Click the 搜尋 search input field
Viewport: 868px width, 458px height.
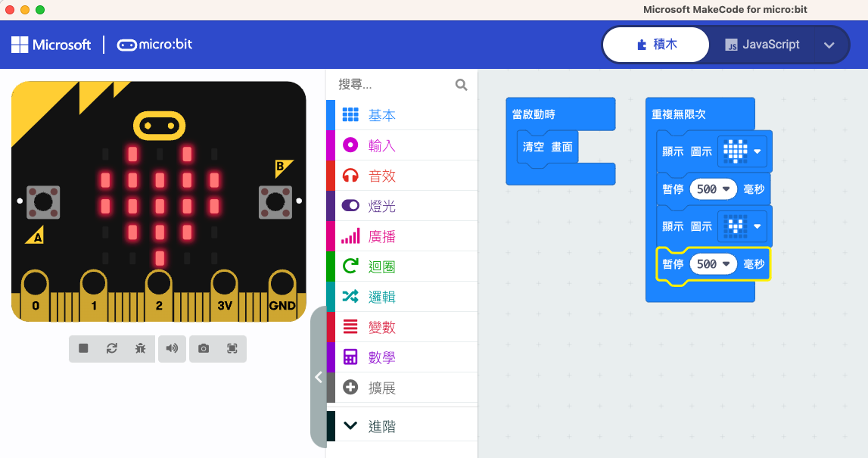(392, 85)
